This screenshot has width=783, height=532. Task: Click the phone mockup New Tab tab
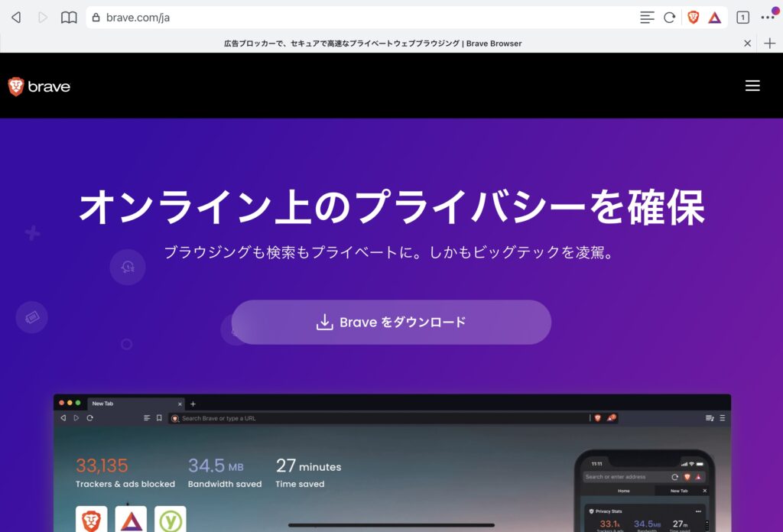(679, 491)
